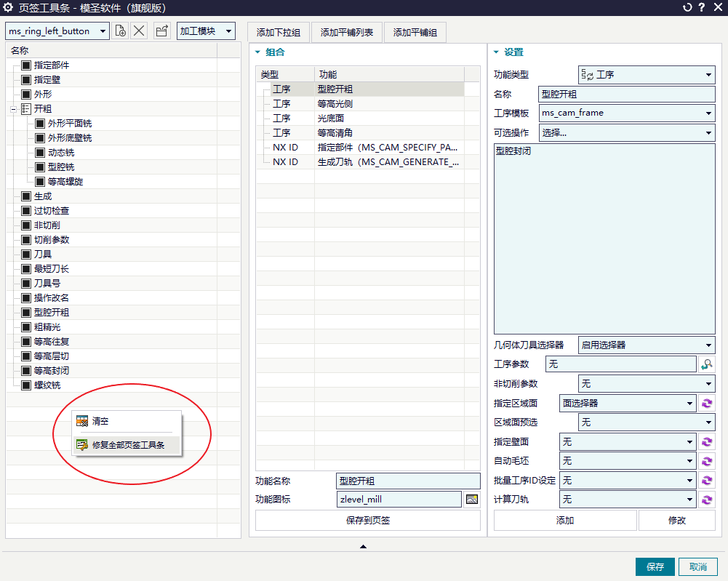
Task: Click the 指定部件 tree item icon
Action: point(26,65)
